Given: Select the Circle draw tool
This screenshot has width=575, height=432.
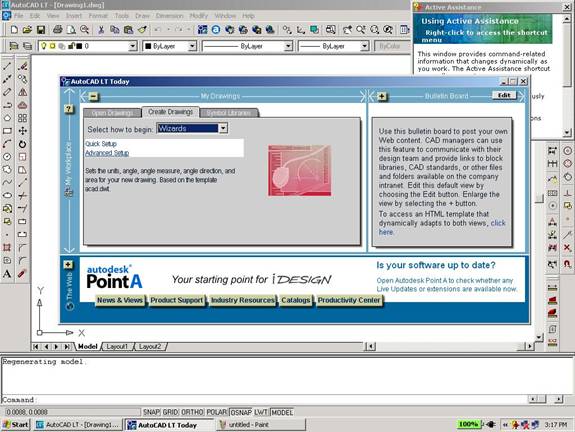Looking at the screenshot, I should (x=7, y=157).
